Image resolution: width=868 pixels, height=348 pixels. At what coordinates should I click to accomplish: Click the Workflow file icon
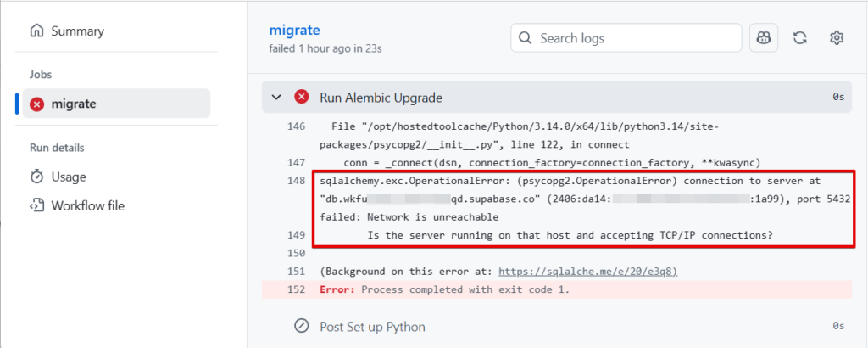(36, 206)
